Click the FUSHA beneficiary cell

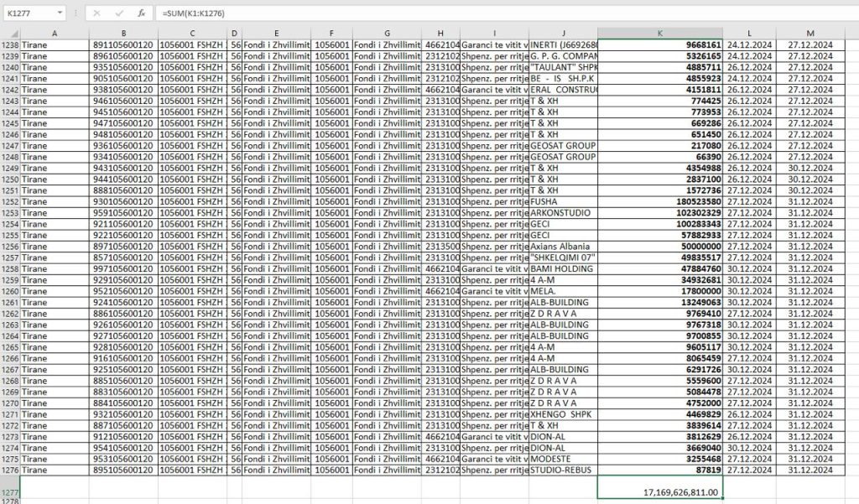click(x=563, y=201)
